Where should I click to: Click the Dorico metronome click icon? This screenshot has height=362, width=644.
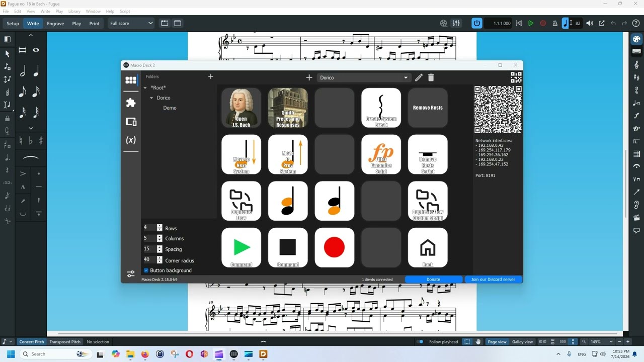(555, 23)
